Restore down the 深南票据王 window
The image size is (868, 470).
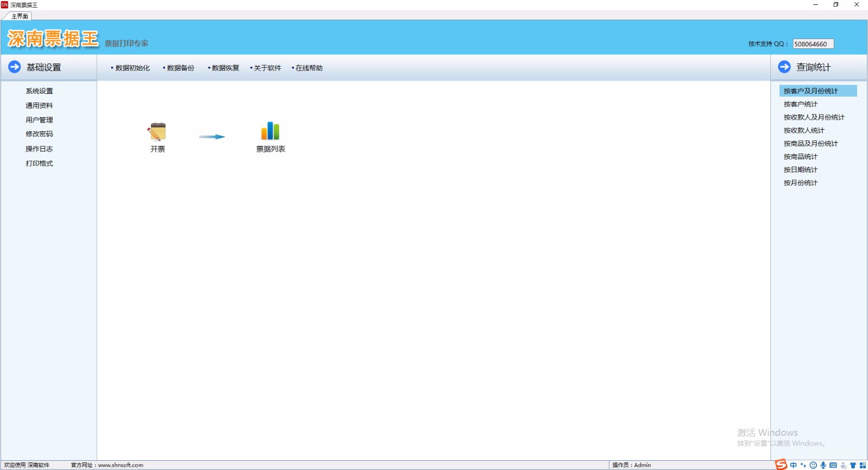[x=836, y=4]
